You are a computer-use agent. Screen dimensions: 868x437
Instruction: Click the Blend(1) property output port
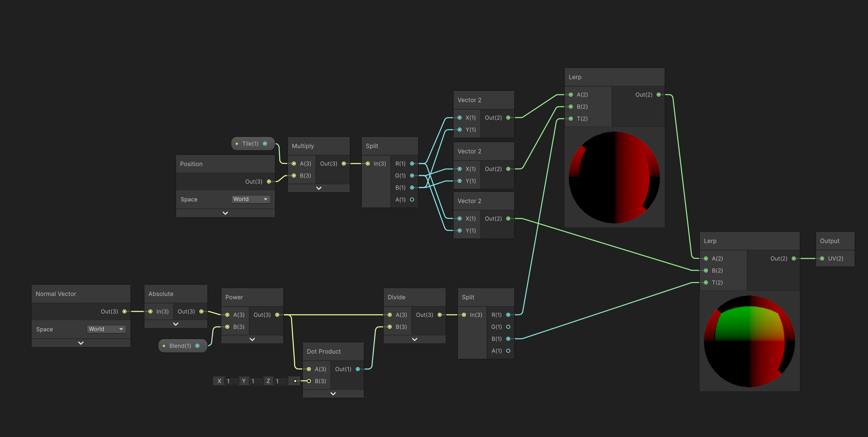tap(197, 346)
